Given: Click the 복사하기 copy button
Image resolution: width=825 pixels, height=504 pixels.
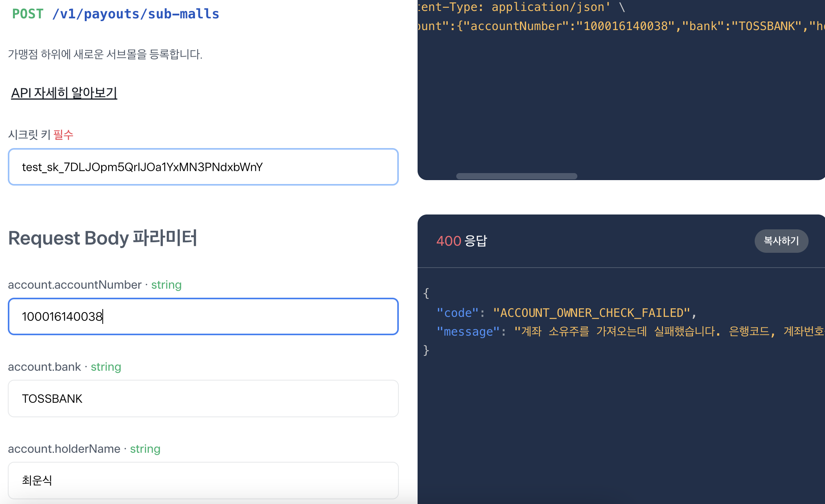Looking at the screenshot, I should (x=781, y=241).
